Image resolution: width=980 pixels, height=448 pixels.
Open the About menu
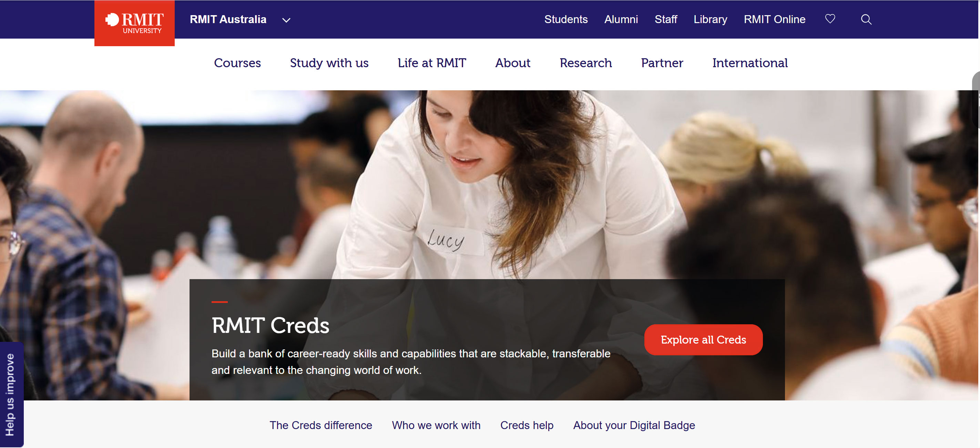[512, 63]
